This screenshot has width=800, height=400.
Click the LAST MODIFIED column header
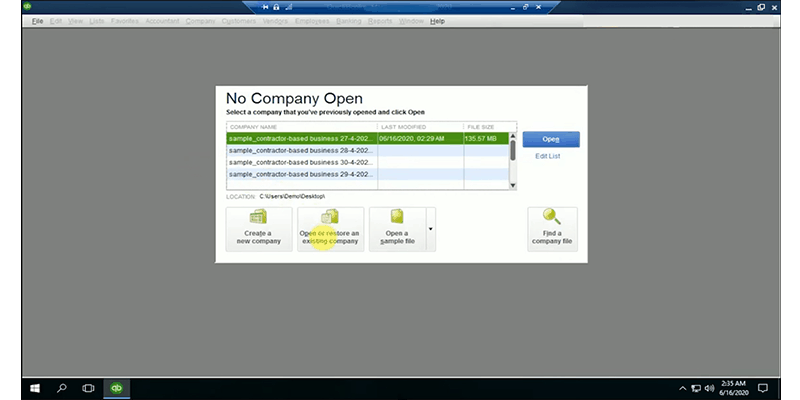coord(420,127)
